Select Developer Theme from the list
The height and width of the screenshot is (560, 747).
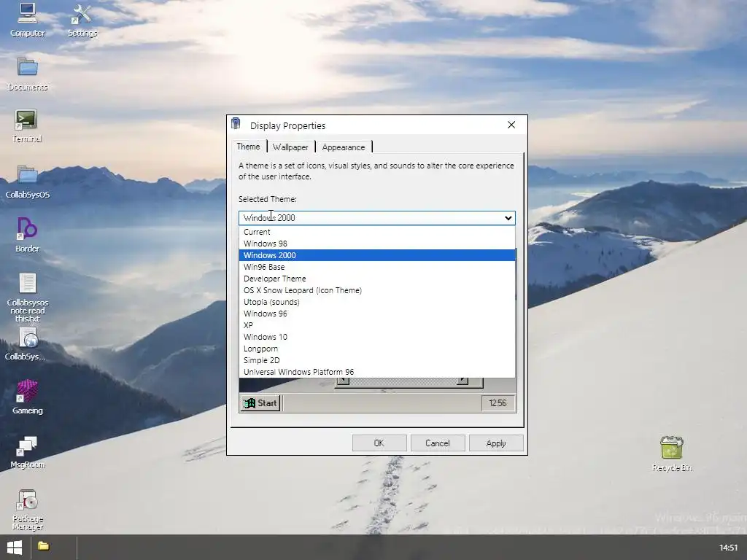pos(377,279)
